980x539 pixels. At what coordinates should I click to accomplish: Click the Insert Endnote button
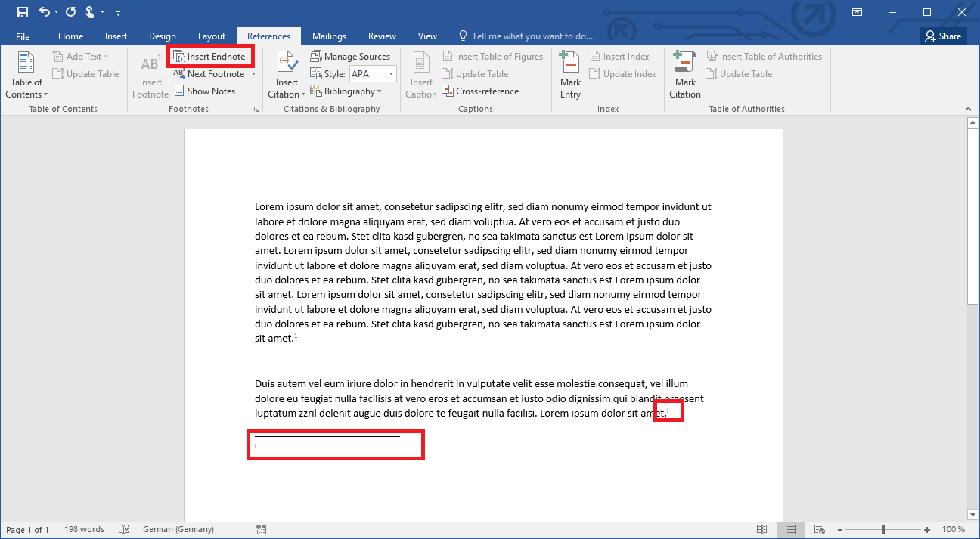(x=209, y=57)
